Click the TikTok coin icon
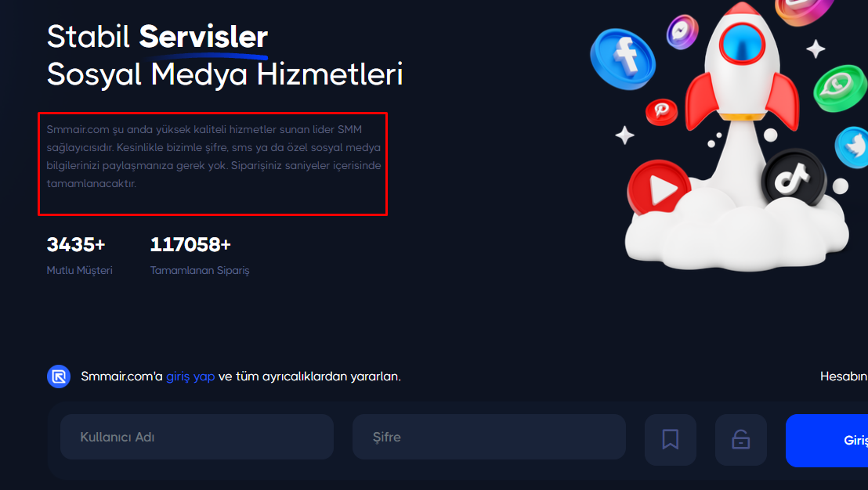 [794, 178]
